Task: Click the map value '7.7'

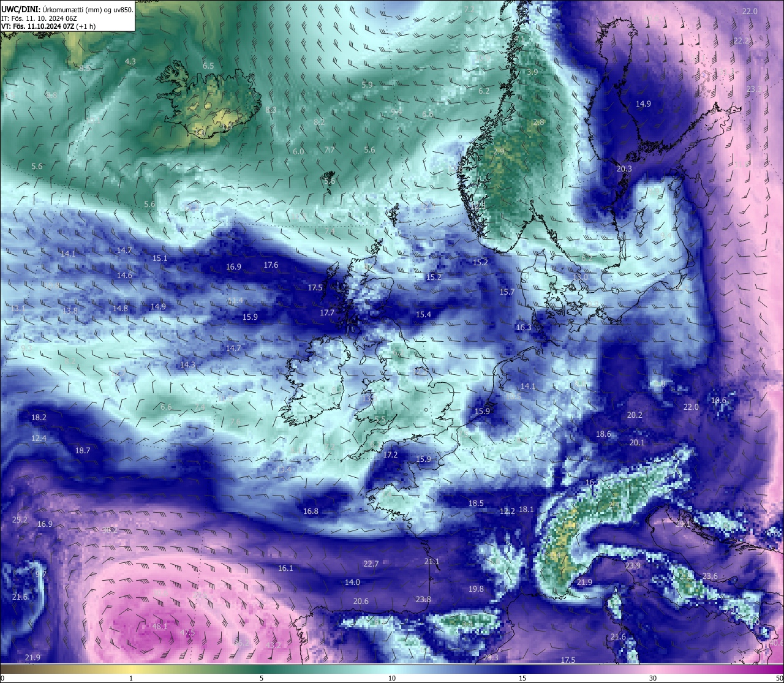Action: coord(330,149)
